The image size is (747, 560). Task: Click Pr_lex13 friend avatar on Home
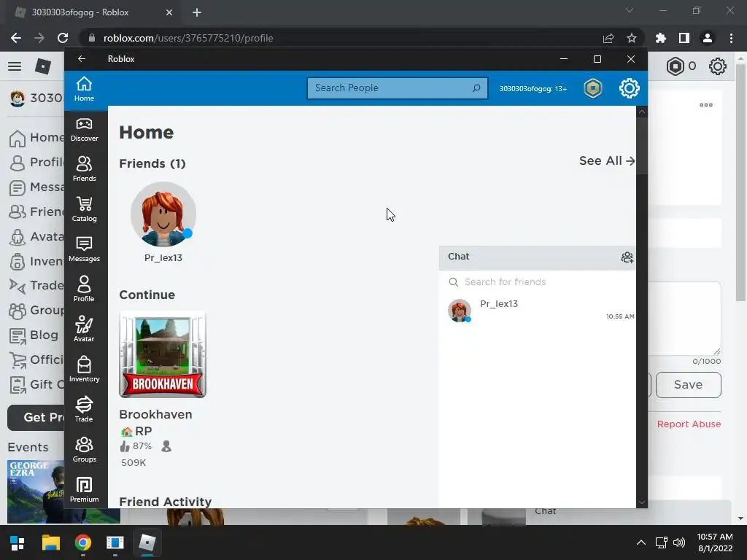[x=163, y=214]
